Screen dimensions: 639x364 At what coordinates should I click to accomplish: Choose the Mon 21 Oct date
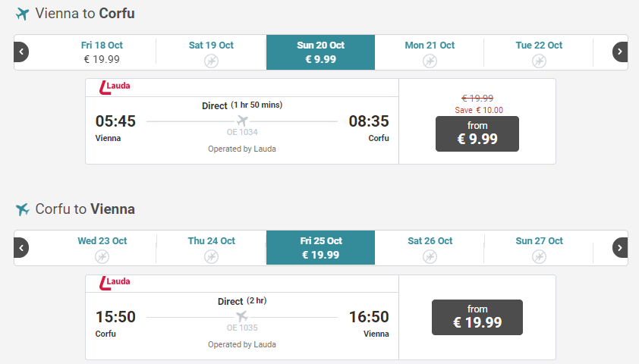pyautogui.click(x=430, y=52)
